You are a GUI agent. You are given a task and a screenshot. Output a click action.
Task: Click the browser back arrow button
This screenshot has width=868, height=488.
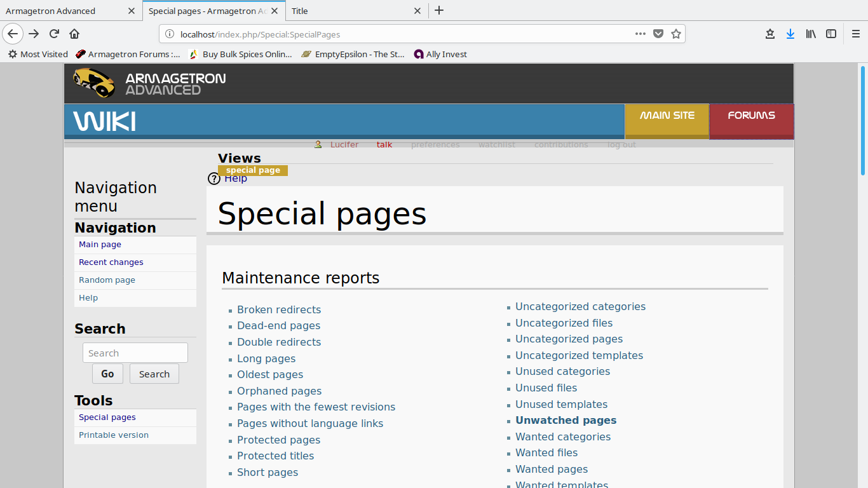[x=13, y=34]
